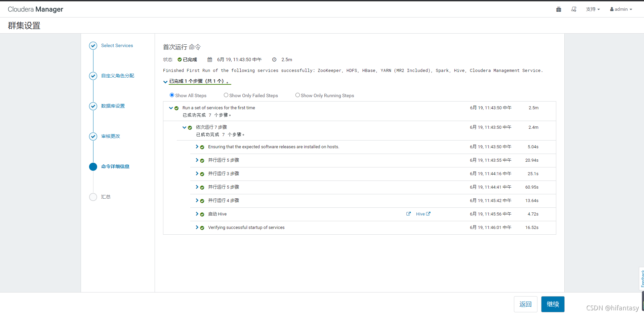Screen dimensions: 644x315
Task: Click the 16.52s duration value
Action: coord(532,228)
